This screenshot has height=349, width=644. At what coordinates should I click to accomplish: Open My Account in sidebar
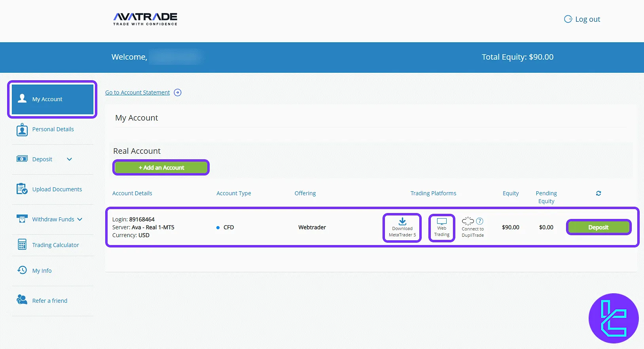pyautogui.click(x=52, y=99)
